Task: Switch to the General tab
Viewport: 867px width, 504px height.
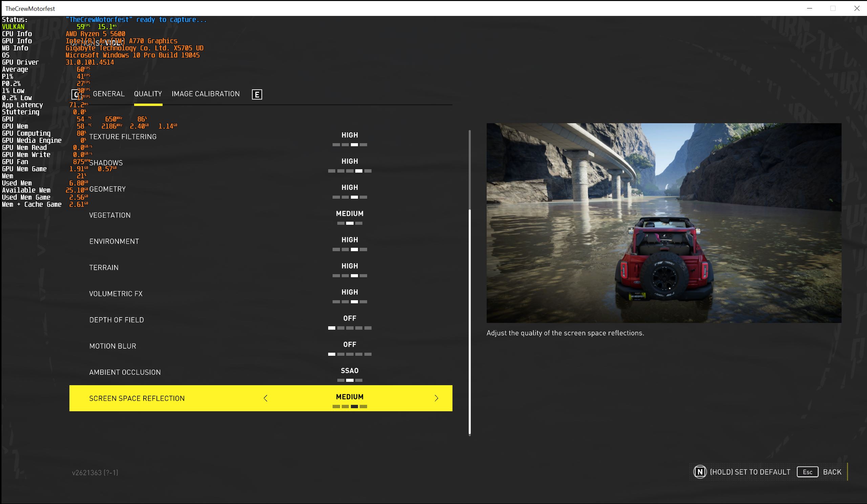Action: 109,94
